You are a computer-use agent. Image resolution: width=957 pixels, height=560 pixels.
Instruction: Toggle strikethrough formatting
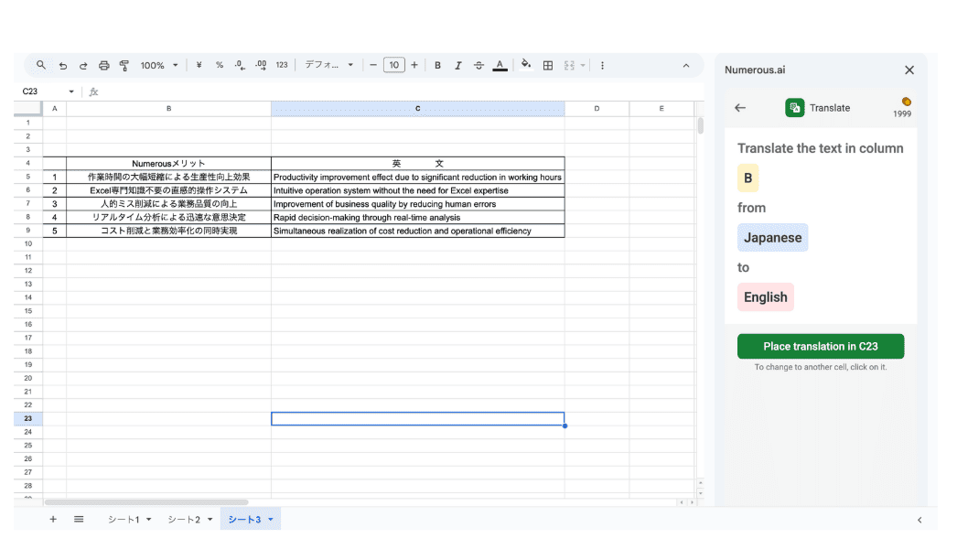[479, 65]
